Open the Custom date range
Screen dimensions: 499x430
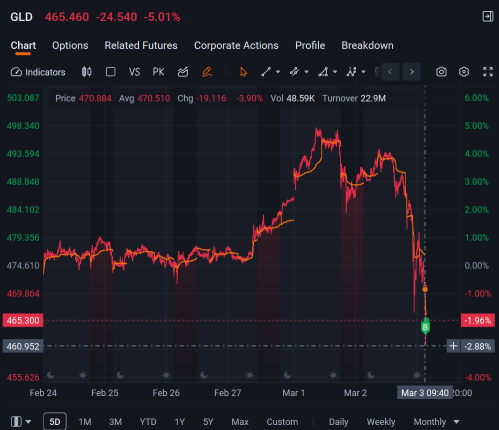click(282, 422)
